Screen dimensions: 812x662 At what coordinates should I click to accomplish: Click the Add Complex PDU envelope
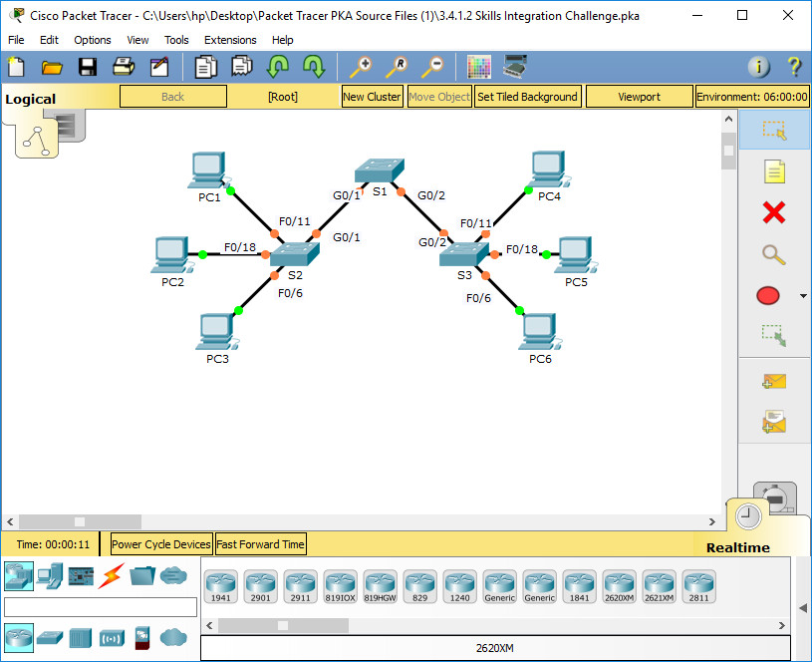click(774, 422)
